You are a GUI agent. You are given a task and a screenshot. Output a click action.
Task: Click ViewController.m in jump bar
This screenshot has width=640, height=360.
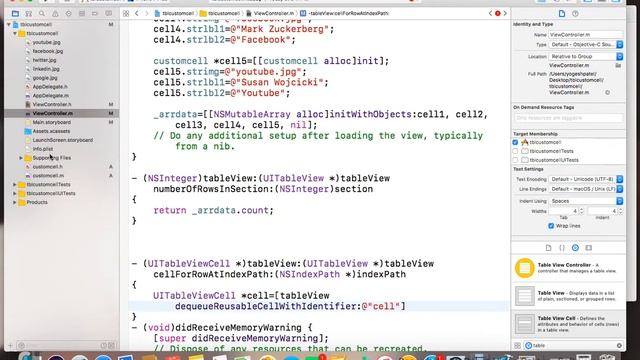pos(270,13)
